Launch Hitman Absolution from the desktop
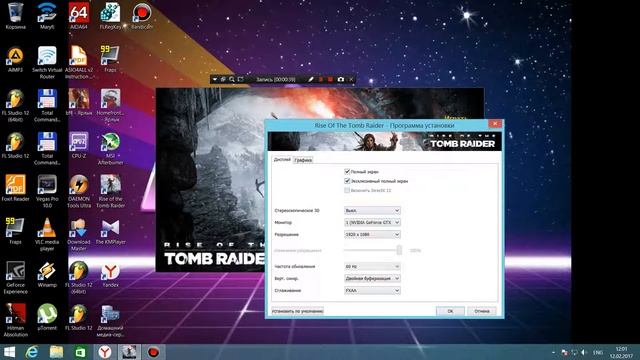Viewport: 640px width, 360px height. [x=16, y=320]
